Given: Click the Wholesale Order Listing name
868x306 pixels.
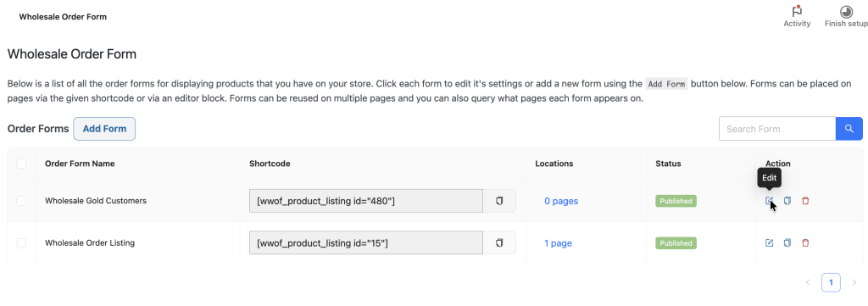Looking at the screenshot, I should pyautogui.click(x=90, y=243).
